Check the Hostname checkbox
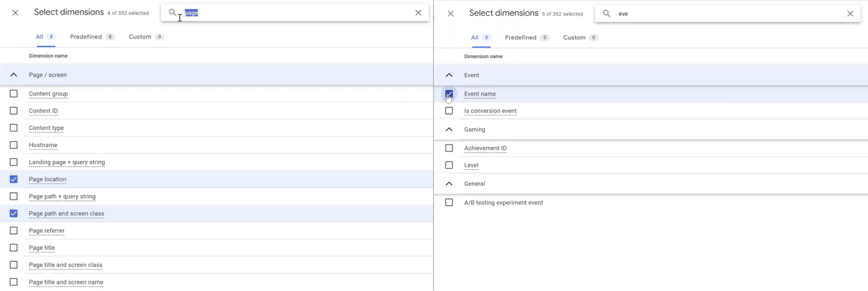Screen dimensions: 868x291 coord(14,145)
